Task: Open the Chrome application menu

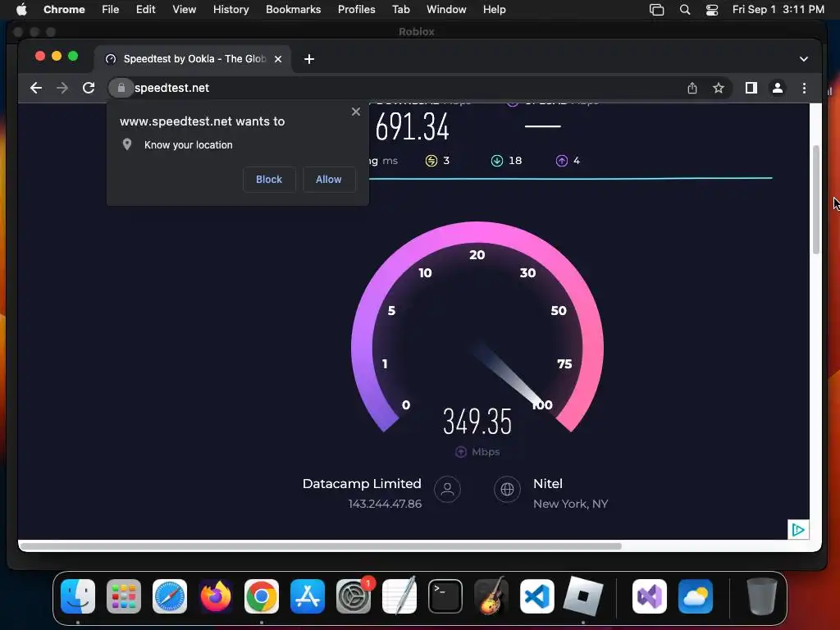Action: (x=64, y=9)
